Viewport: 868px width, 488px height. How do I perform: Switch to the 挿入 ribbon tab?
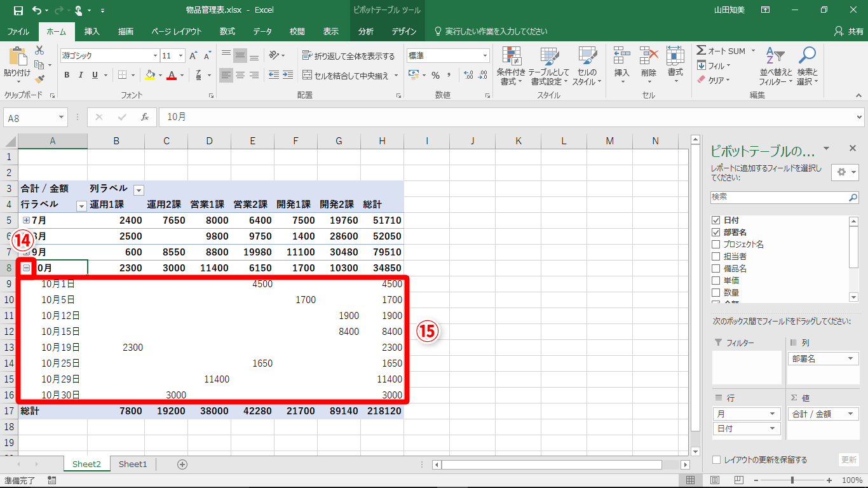click(x=92, y=32)
